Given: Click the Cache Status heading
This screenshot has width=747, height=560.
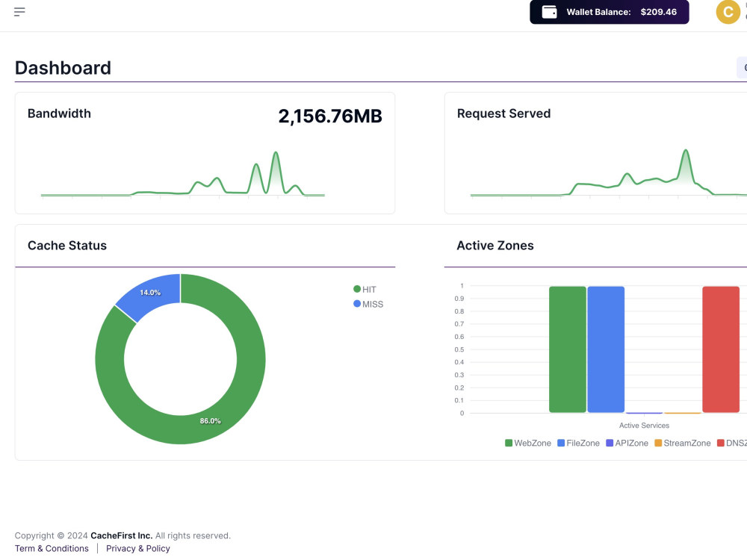Looking at the screenshot, I should coord(67,245).
